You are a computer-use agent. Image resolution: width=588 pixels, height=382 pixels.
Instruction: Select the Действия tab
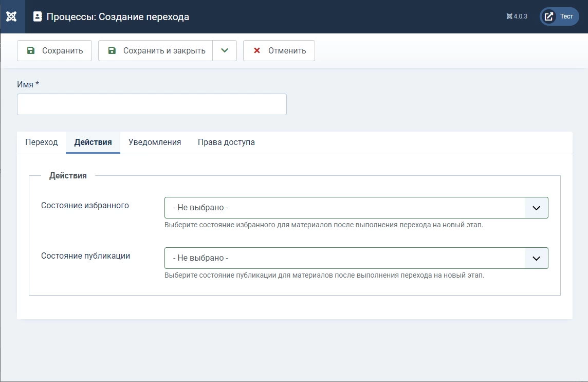click(93, 142)
